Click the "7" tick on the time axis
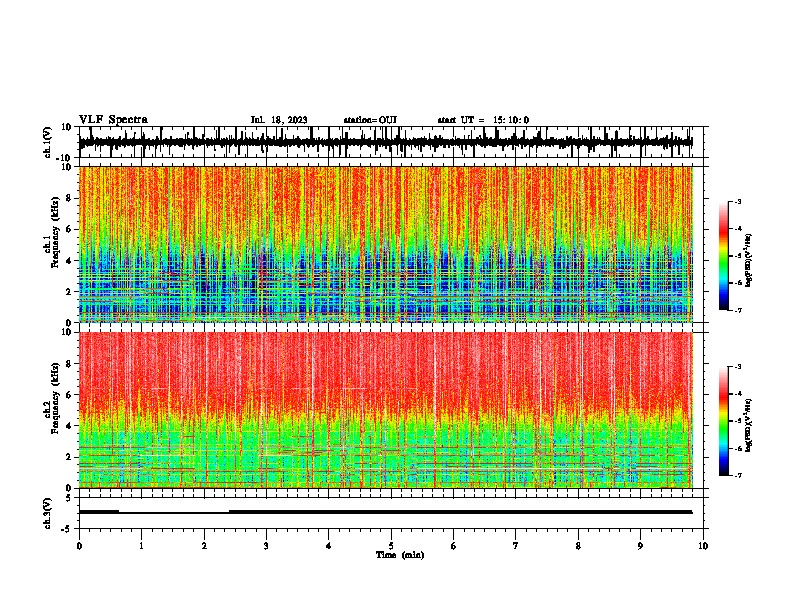The width and height of the screenshot is (792, 612). tap(516, 546)
